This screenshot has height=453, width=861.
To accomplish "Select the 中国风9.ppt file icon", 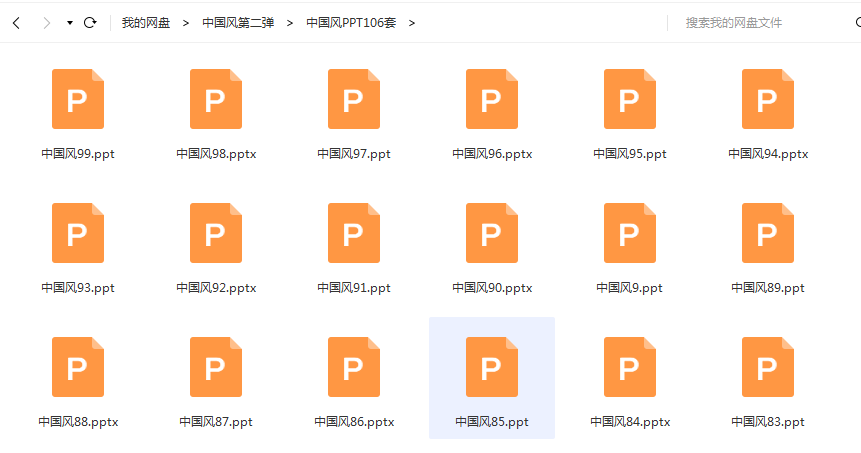I will coord(630,233).
